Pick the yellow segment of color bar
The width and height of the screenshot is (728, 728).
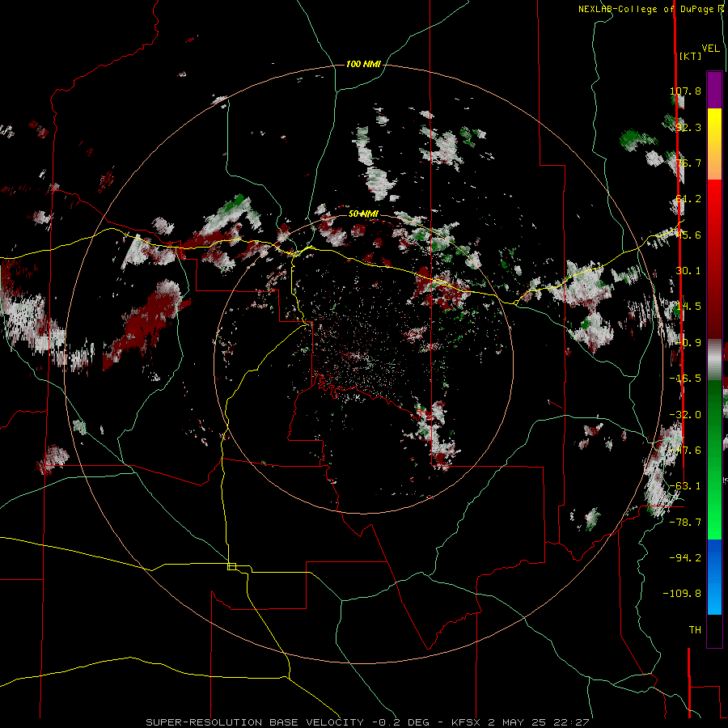click(x=714, y=128)
